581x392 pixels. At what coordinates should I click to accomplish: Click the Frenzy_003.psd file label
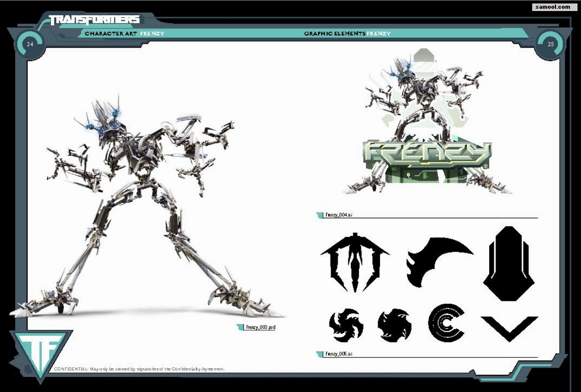[260, 327]
